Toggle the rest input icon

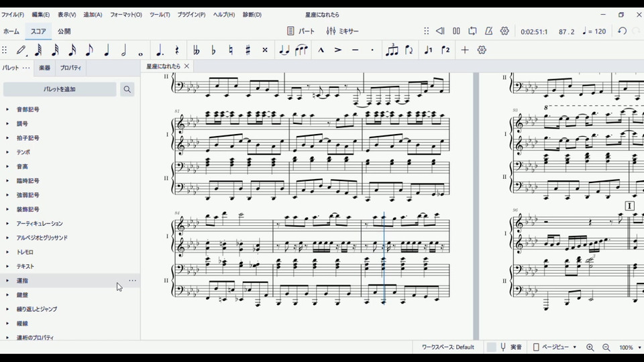(x=177, y=50)
